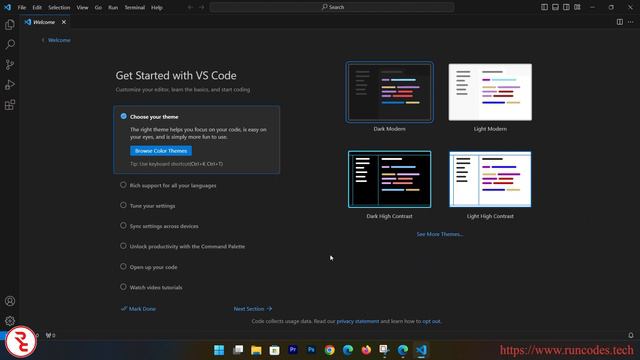The image size is (640, 360).
Task: Open the Go menu
Action: (x=98, y=7)
